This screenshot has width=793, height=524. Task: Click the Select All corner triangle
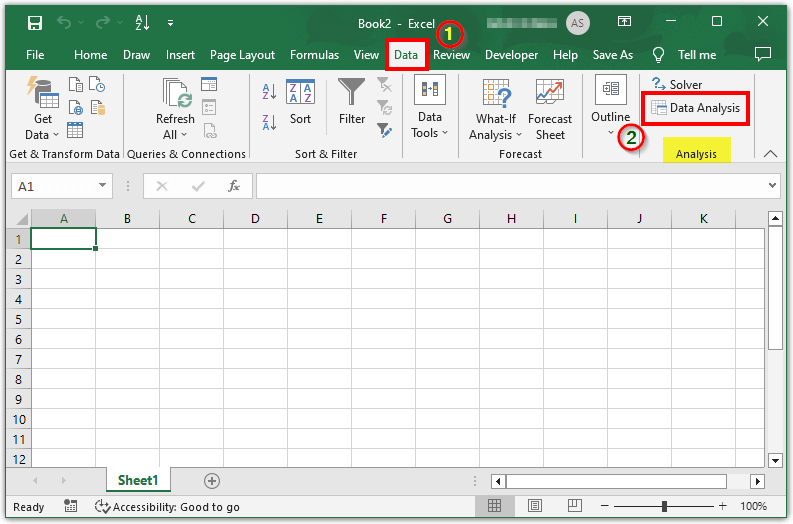[x=22, y=219]
